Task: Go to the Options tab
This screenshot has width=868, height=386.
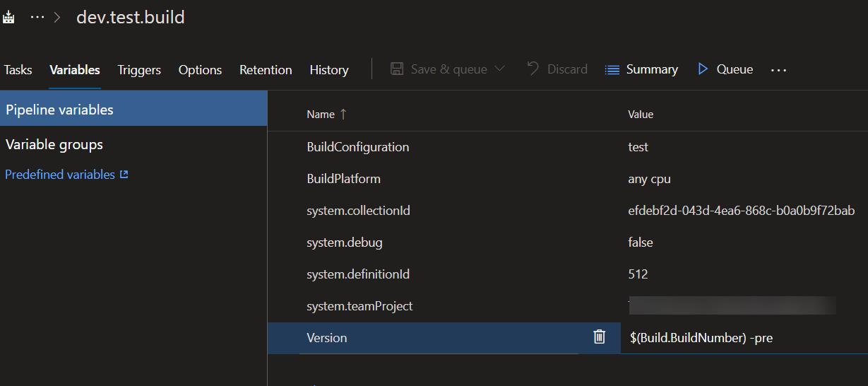Action: coord(200,70)
